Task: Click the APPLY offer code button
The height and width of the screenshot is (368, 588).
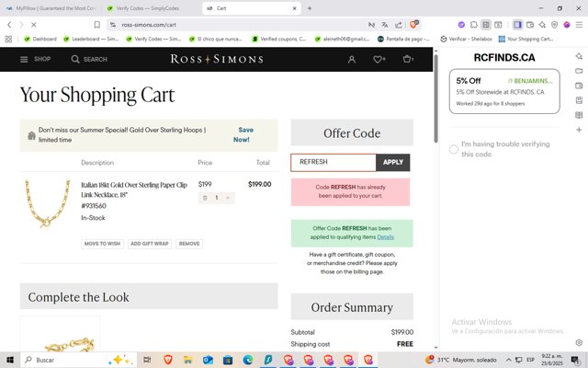Action: point(392,162)
